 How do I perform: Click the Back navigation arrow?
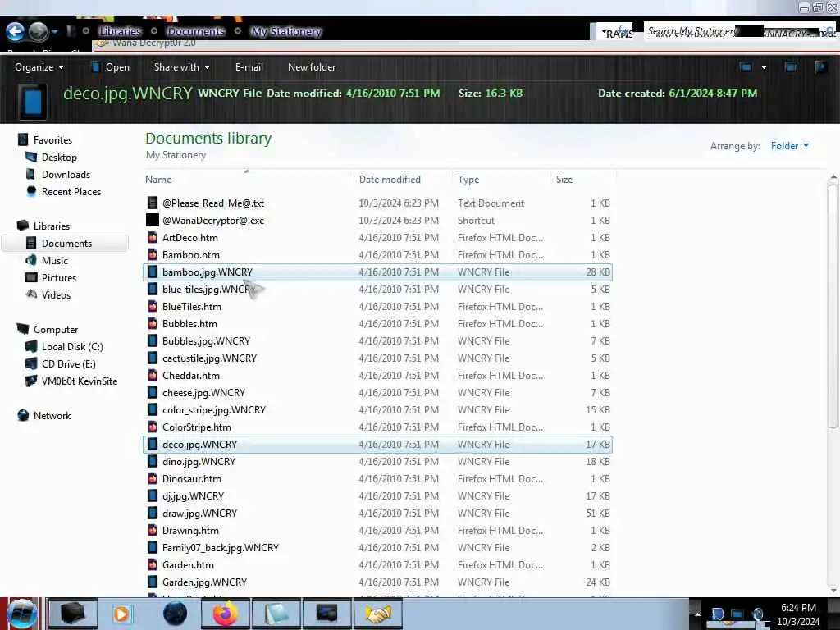click(15, 32)
